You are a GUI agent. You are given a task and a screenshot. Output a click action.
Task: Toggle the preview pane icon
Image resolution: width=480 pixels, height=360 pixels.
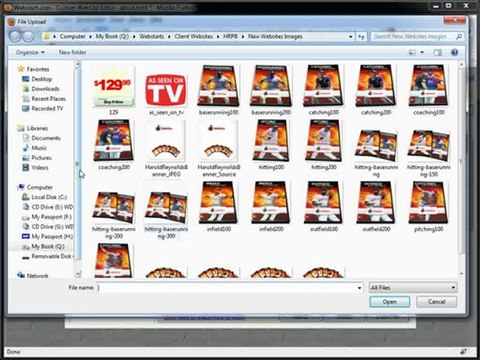tap(438, 52)
